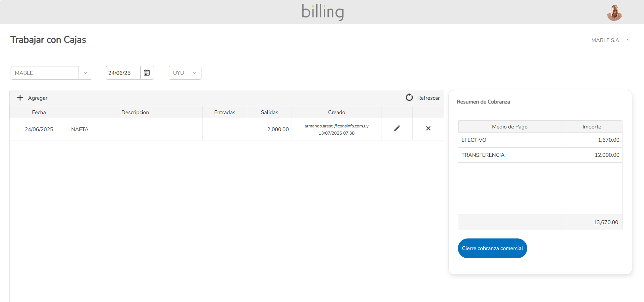The image size is (644, 302).
Task: Click the Descripcion column header
Action: click(135, 112)
